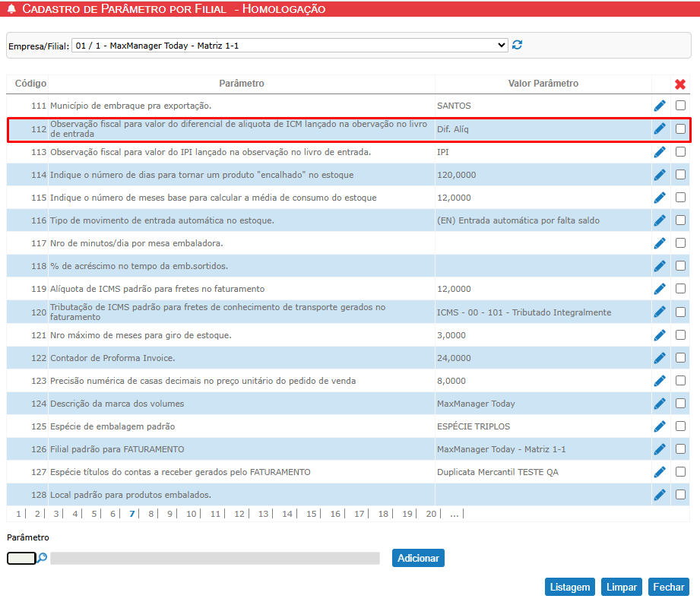Edit parameter 116 Tipo de movimento
This screenshot has height=602, width=700.
pos(660,220)
